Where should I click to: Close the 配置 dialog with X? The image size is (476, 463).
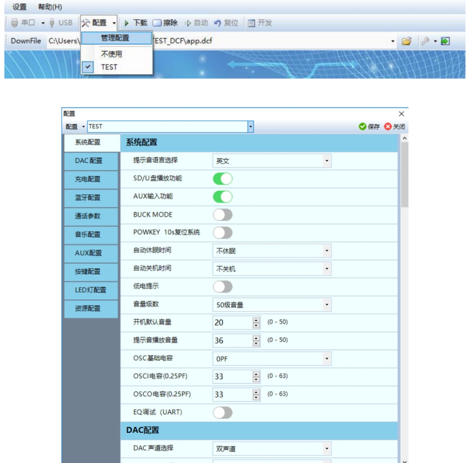401,114
